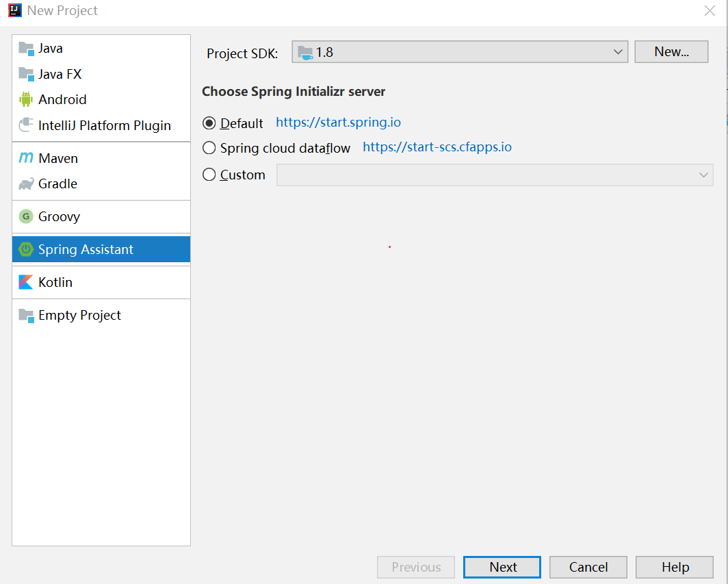Choose Java project type label
This screenshot has width=728, height=584.
51,49
